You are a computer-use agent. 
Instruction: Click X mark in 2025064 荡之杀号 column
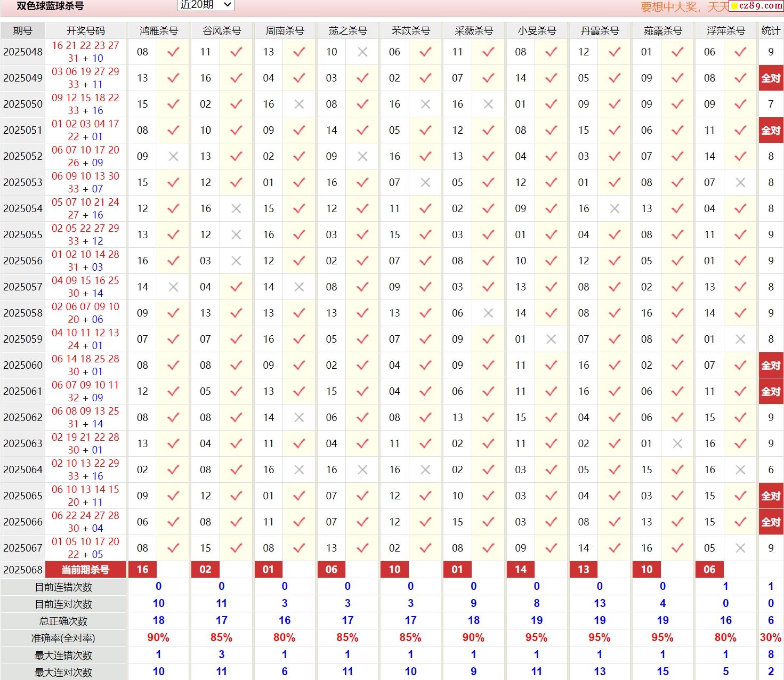[362, 469]
